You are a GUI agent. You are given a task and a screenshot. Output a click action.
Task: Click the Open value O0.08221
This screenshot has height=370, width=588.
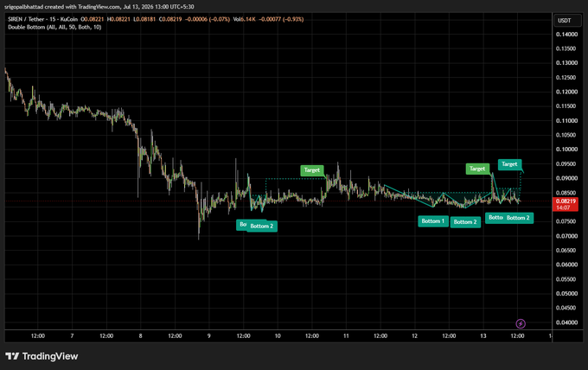coord(93,19)
